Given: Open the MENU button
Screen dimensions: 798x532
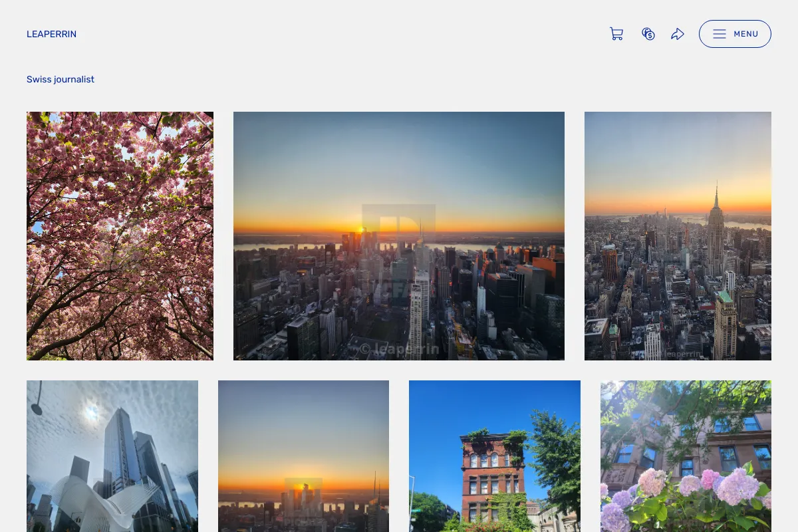Looking at the screenshot, I should tap(735, 34).
